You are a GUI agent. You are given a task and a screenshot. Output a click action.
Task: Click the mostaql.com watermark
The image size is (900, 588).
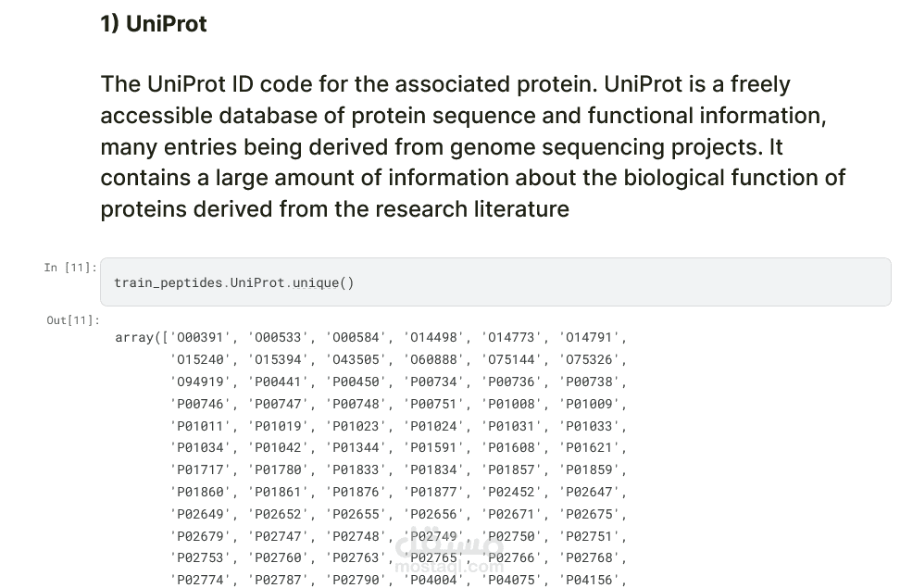[x=449, y=552]
